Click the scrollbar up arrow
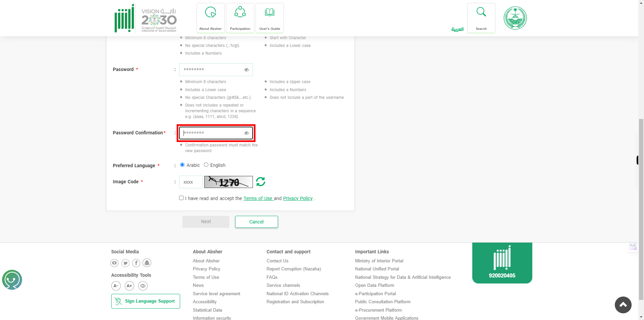Image resolution: width=644 pixels, height=320 pixels. (641, 3)
